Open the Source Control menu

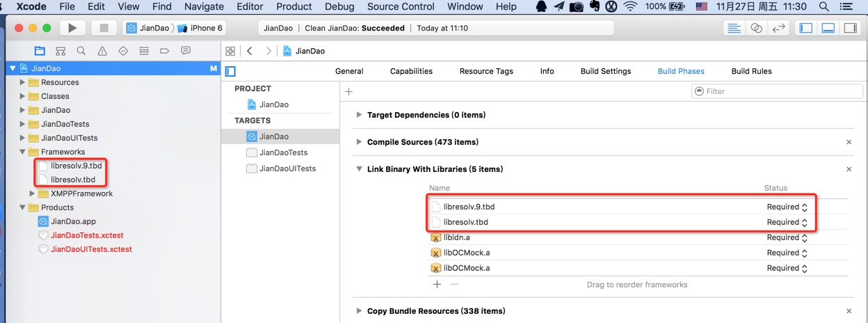point(401,7)
